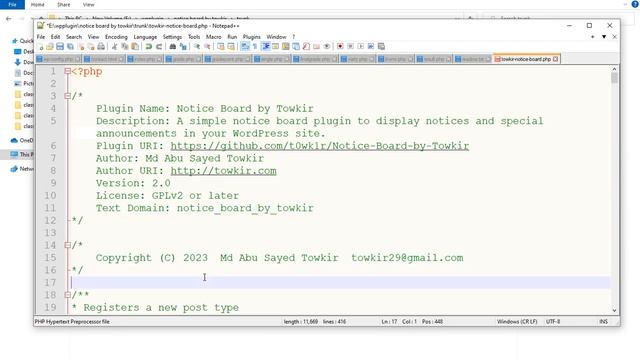Click editor vertical scrollbar thumb
The height and width of the screenshot is (360, 640).
tap(614, 78)
